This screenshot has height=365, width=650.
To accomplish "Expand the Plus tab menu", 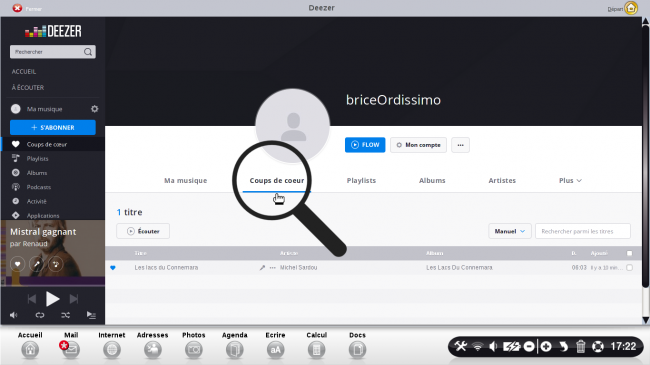I will (x=570, y=180).
